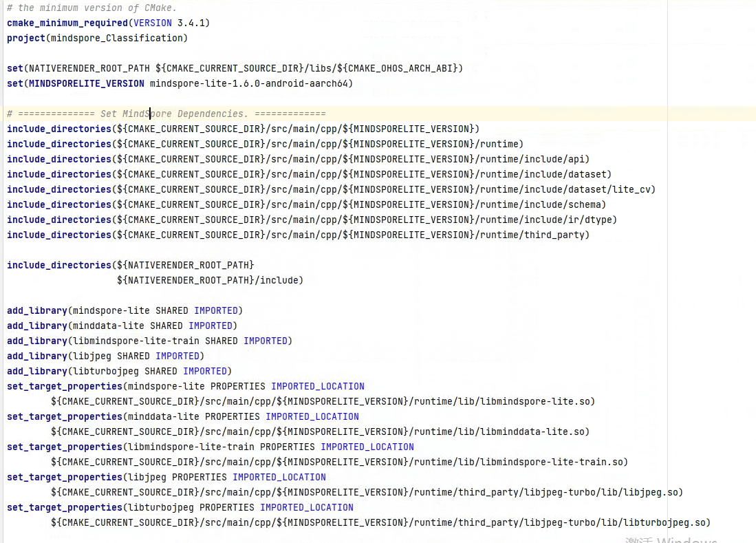Click the include path ending in /runtime/include/dataset)

pyautogui.click(x=309, y=175)
